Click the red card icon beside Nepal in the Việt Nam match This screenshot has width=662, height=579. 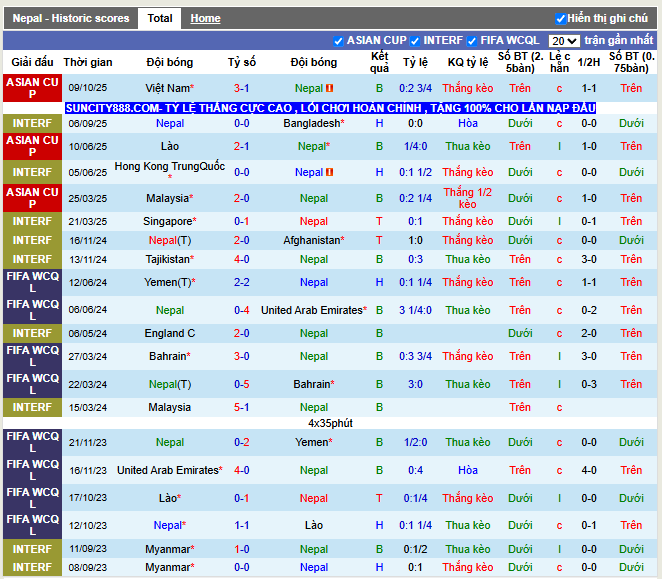click(330, 88)
